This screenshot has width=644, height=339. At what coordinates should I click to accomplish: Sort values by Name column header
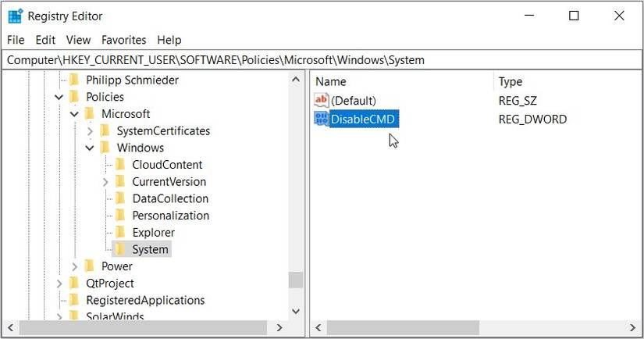tap(401, 81)
